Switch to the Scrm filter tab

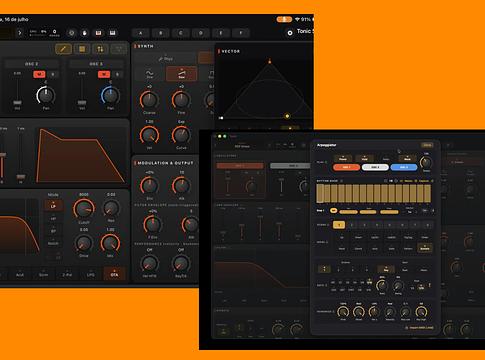43,274
